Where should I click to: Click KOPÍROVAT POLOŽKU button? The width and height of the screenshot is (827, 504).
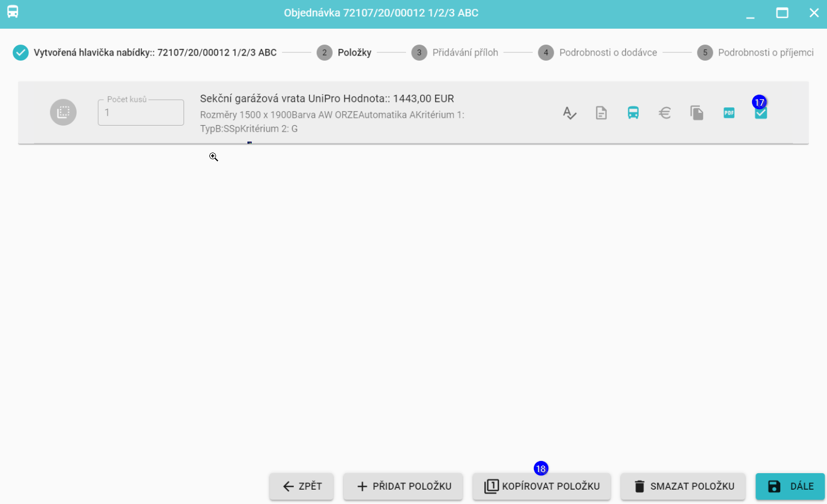coord(542,486)
